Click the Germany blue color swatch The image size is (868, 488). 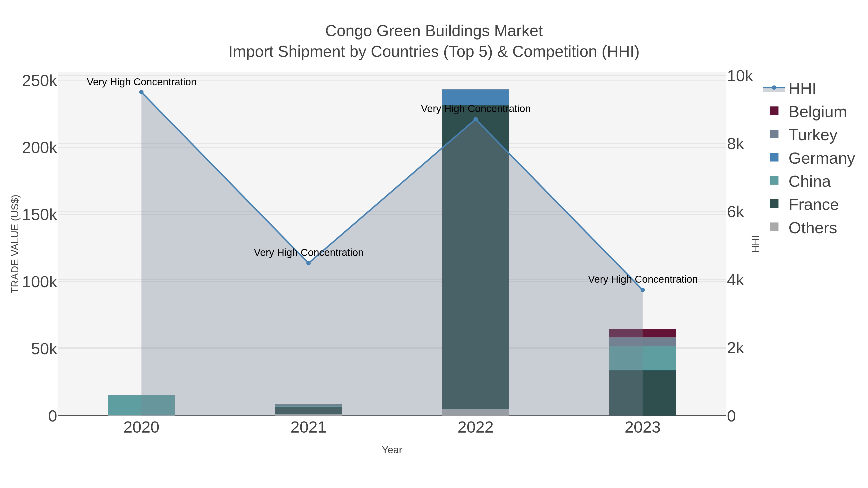pyautogui.click(x=774, y=157)
